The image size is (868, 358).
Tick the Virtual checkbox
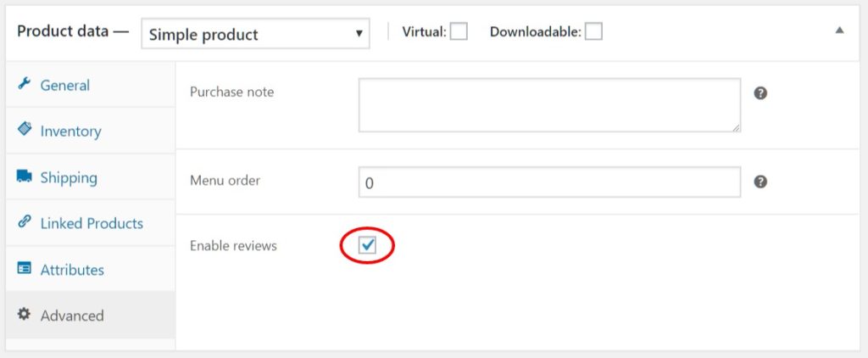[459, 31]
